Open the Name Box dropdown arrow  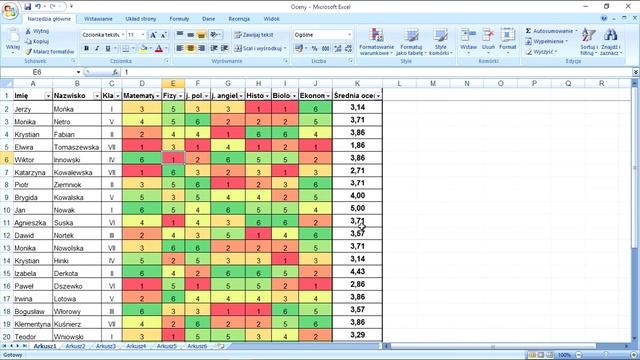(78, 72)
